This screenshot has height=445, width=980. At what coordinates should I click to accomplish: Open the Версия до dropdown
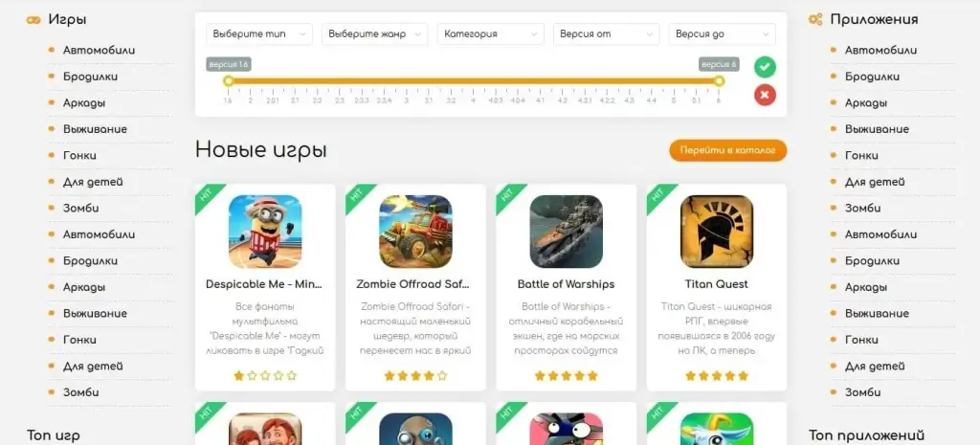tap(722, 33)
